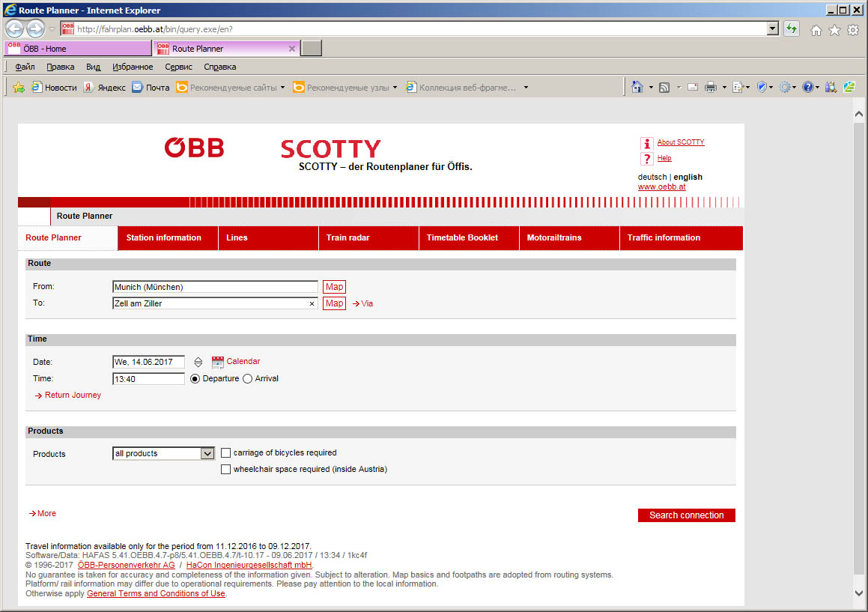The width and height of the screenshot is (868, 612).
Task: Click the blue Help question mark icon
Action: click(x=808, y=87)
